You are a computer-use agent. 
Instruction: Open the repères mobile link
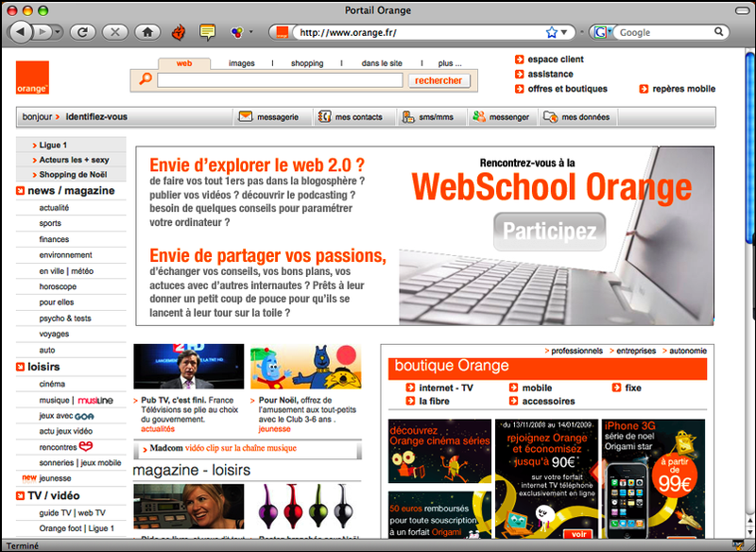pos(683,89)
